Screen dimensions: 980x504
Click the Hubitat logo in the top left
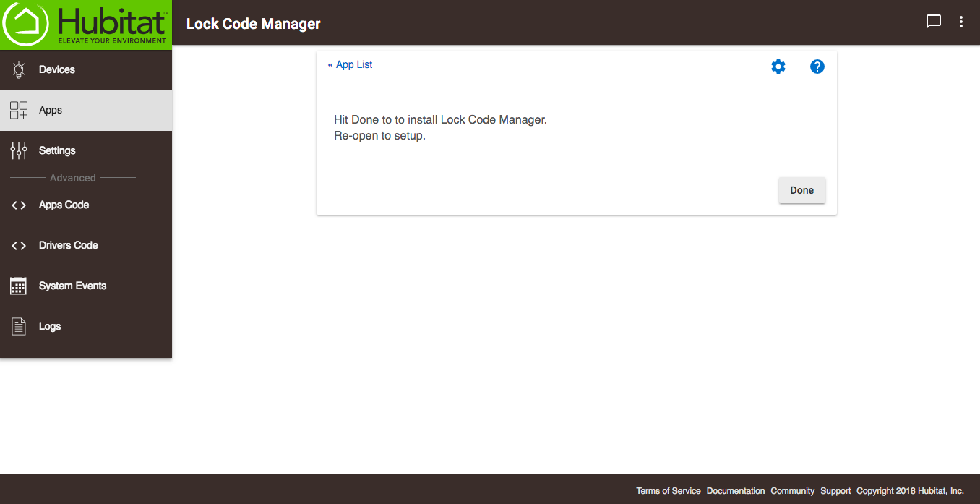coord(85,23)
